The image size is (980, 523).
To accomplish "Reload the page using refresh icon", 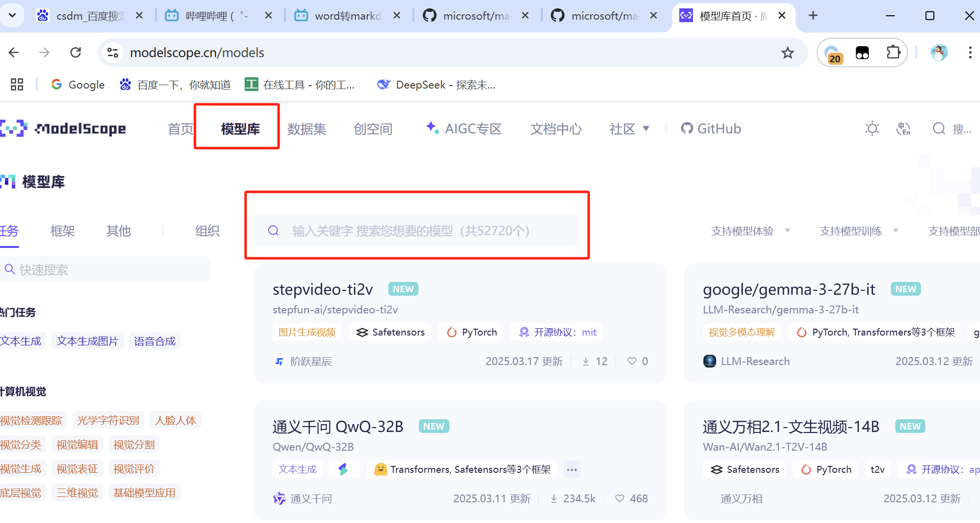I will click(x=75, y=53).
